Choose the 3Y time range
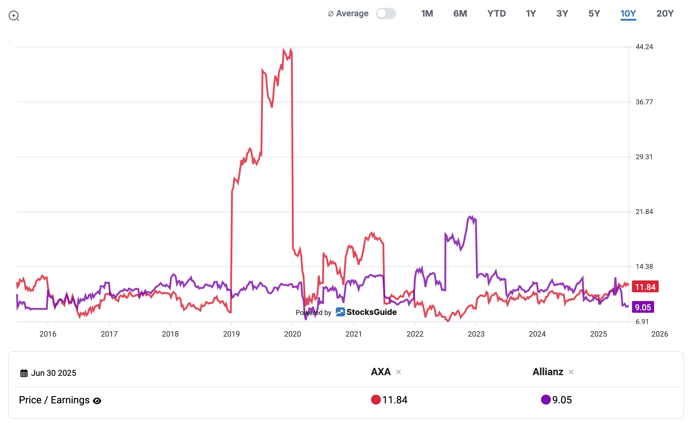This screenshot has height=425, width=691. coord(562,14)
